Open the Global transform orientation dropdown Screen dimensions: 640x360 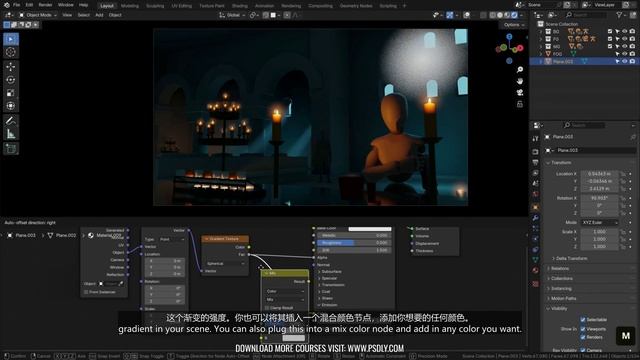click(x=232, y=15)
